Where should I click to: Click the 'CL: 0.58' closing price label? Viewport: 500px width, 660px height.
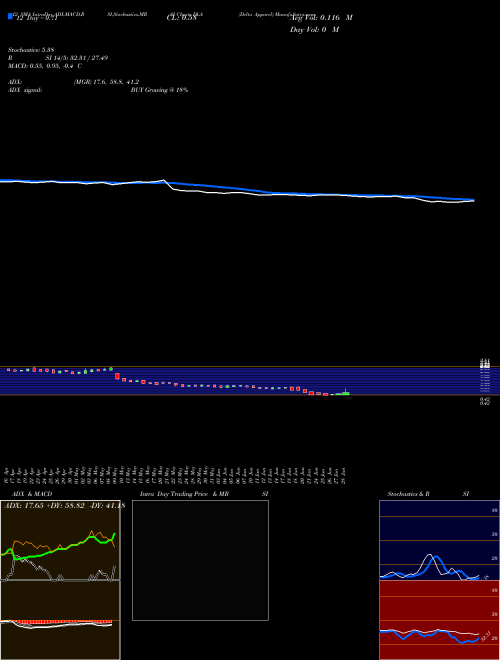[x=182, y=18]
